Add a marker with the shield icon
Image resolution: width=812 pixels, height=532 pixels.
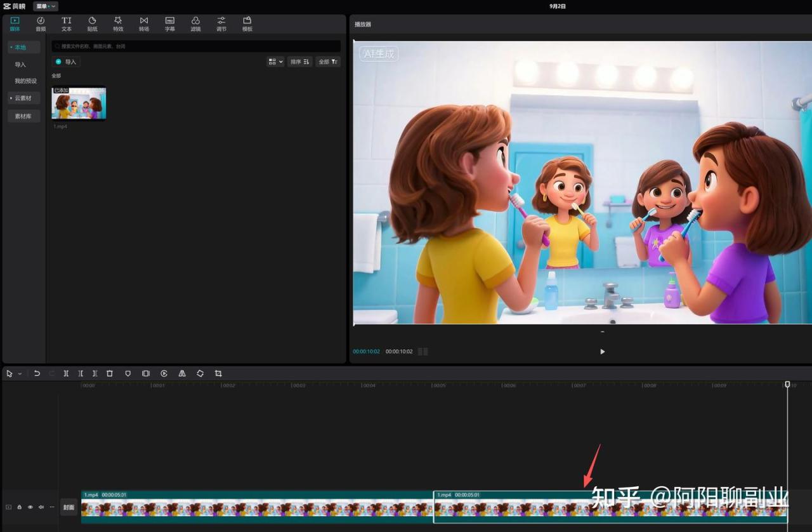point(128,374)
